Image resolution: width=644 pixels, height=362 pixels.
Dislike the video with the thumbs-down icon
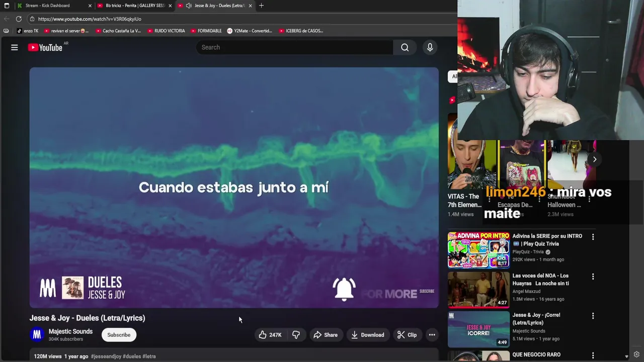(x=296, y=335)
